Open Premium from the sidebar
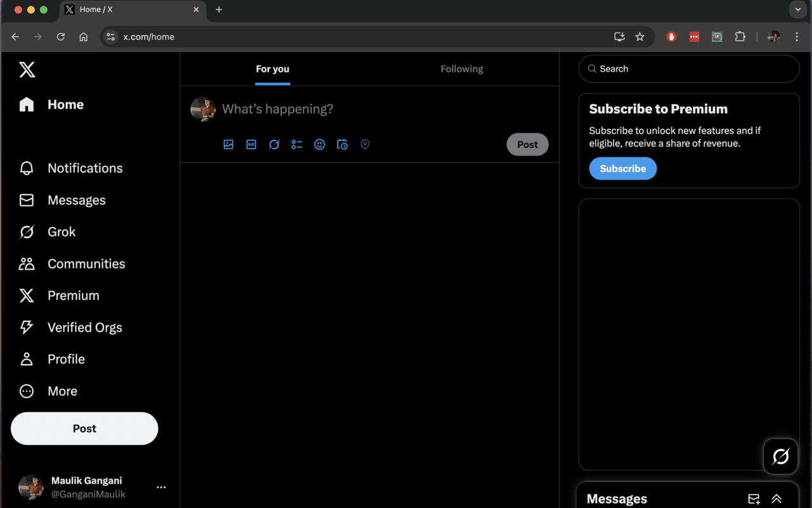The height and width of the screenshot is (508, 812). (59, 295)
